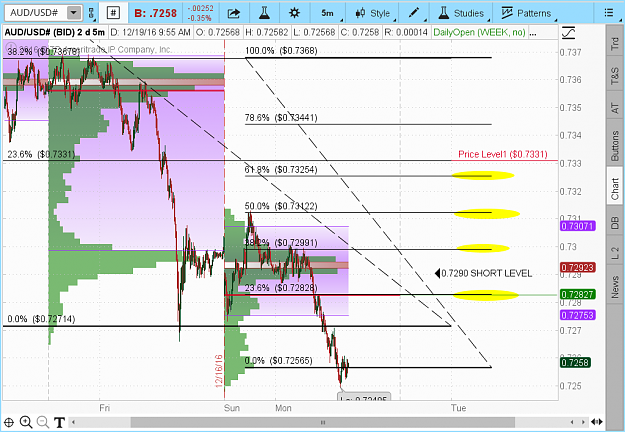The height and width of the screenshot is (432, 625).
Task: Switch to the Trd sidebar tab
Action: 614,44
